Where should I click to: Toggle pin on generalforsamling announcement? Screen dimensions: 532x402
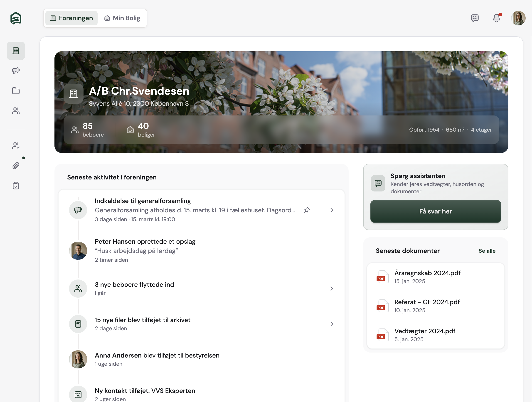[x=307, y=210]
